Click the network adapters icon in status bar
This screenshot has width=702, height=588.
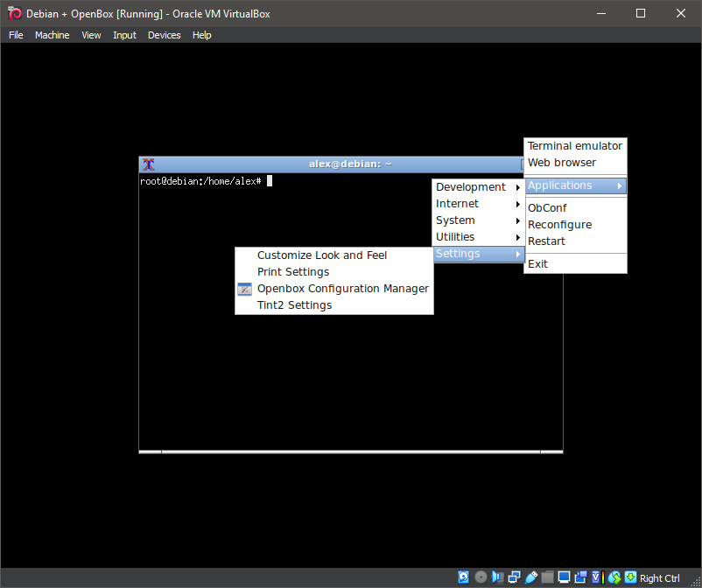pyautogui.click(x=514, y=577)
